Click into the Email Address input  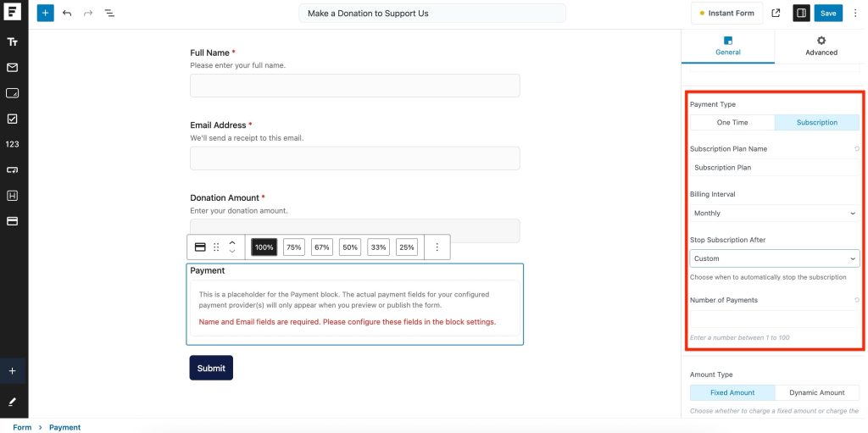tap(355, 158)
